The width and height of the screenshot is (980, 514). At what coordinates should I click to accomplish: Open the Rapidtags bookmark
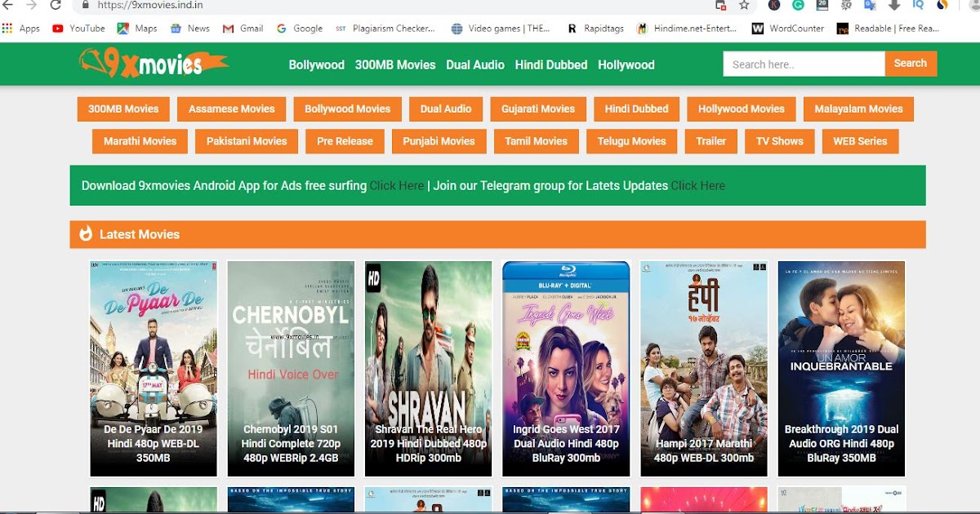click(x=595, y=28)
